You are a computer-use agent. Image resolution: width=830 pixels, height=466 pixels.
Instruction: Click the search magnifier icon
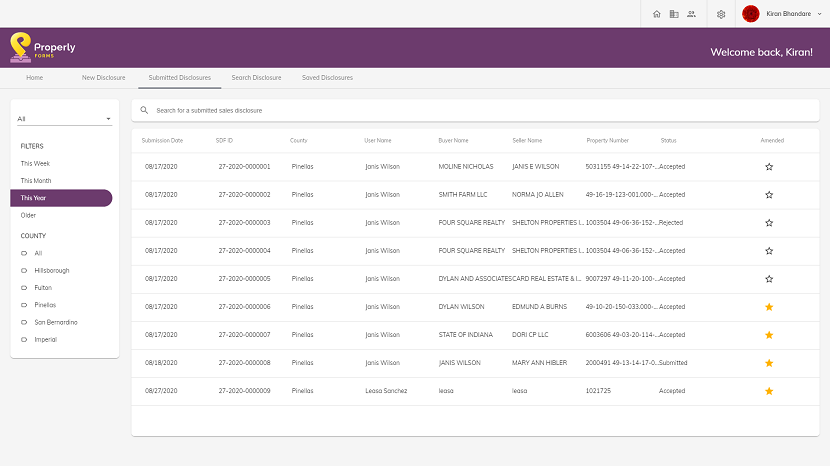click(x=144, y=110)
